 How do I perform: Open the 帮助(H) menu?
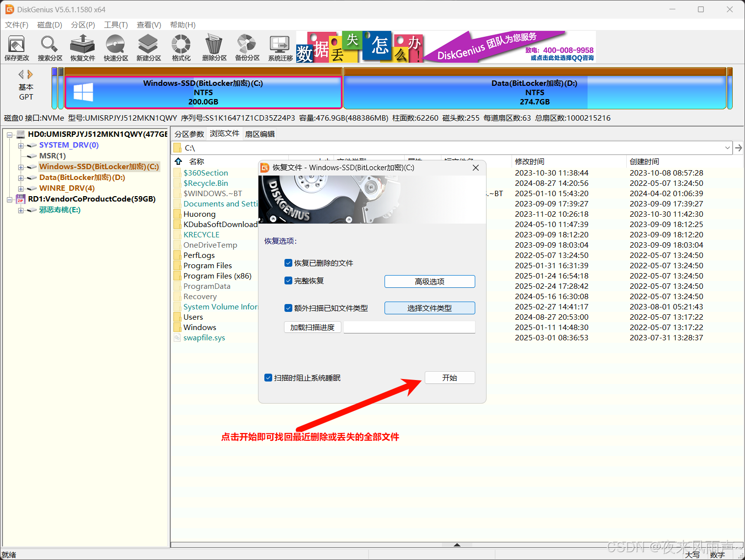[x=182, y=25]
